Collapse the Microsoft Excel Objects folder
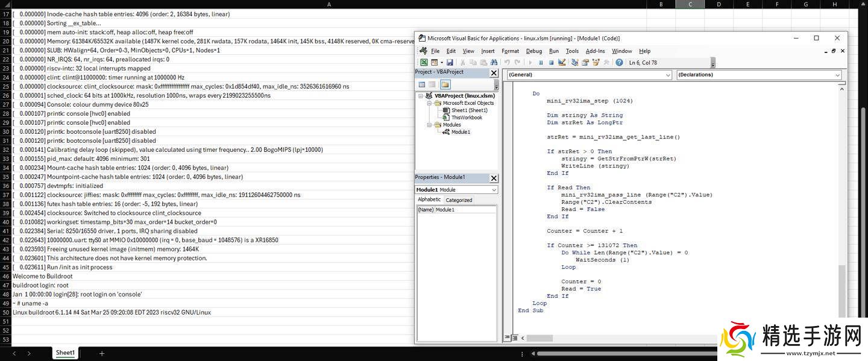The image size is (868, 361). point(430,103)
